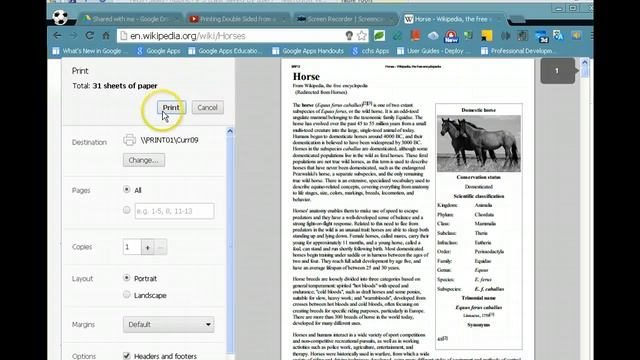
Task: Click the preview scrollbar up arrow
Action: point(585,62)
